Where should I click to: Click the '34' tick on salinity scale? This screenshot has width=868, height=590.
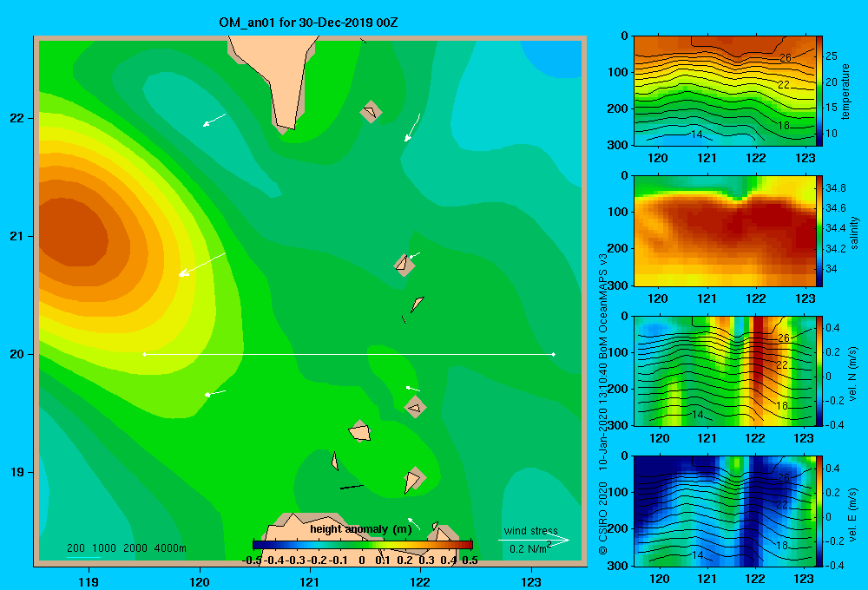pyautogui.click(x=831, y=269)
